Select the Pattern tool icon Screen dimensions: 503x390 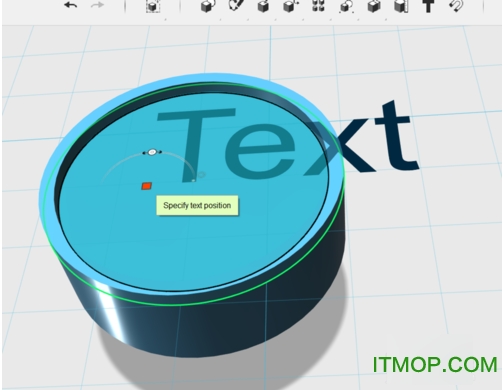coord(318,6)
